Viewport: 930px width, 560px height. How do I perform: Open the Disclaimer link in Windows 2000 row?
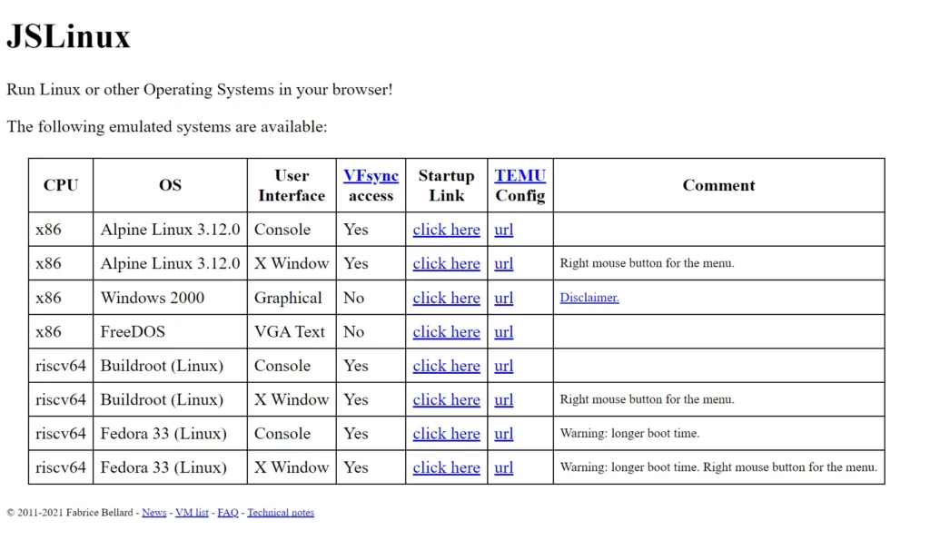pyautogui.click(x=589, y=298)
